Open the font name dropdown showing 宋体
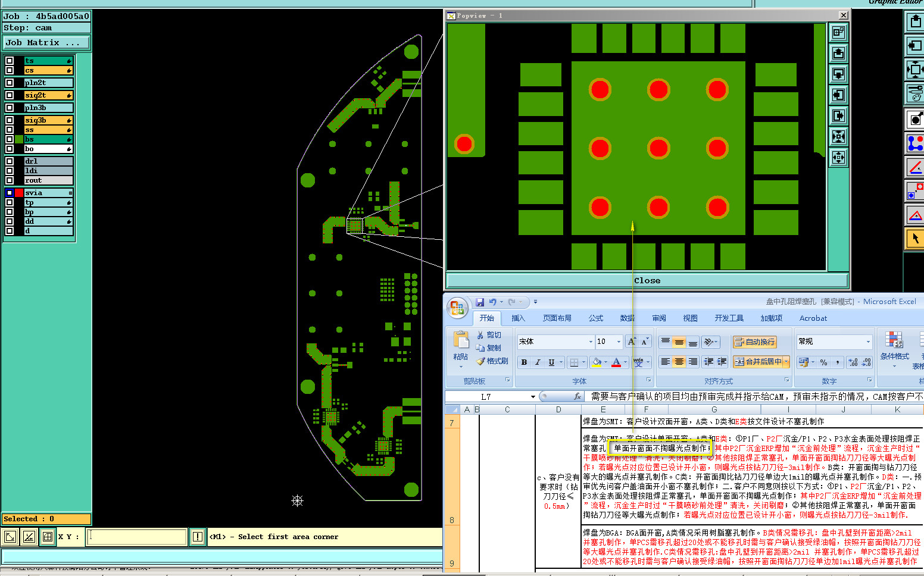This screenshot has height=576, width=924. pyautogui.click(x=591, y=342)
